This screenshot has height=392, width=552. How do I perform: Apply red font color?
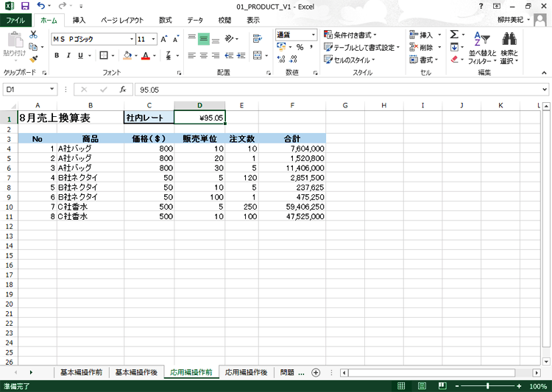[146, 55]
